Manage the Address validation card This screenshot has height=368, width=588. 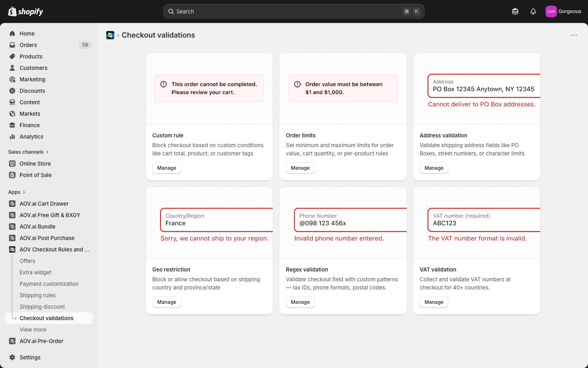[434, 168]
